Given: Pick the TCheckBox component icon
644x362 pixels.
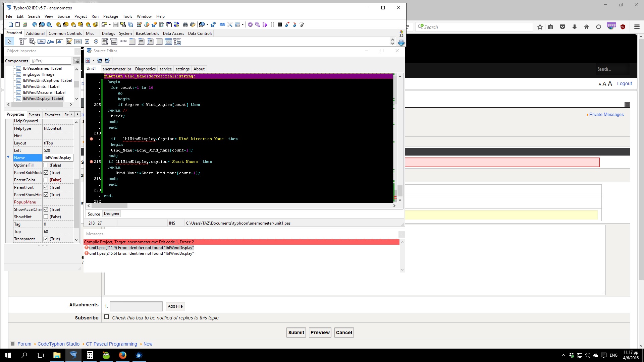Looking at the screenshot, I should click(x=87, y=42).
